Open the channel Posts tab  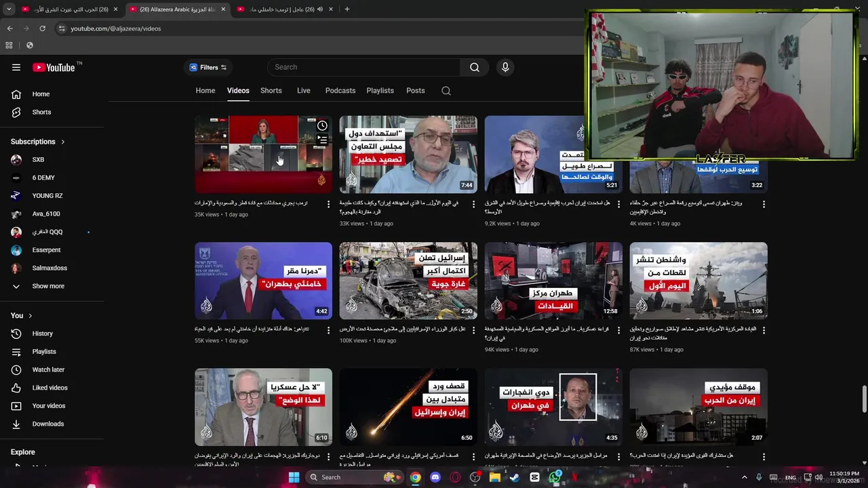[x=416, y=91]
